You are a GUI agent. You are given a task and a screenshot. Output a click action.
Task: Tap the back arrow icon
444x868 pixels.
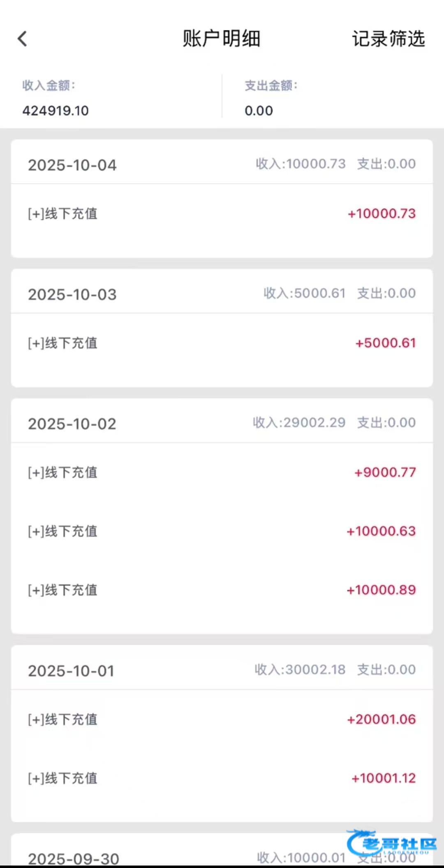click(23, 39)
